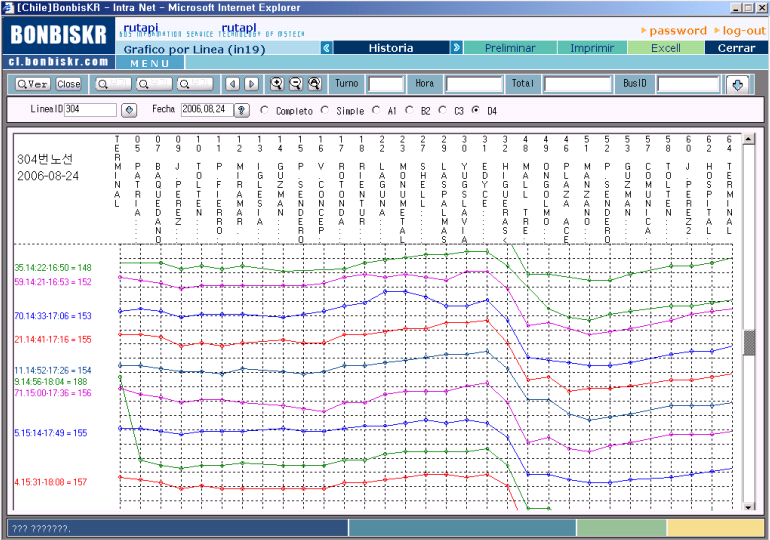Viewport: 770px width, 540px height.
Task: Click right chevron after Historia
Action: (x=457, y=48)
